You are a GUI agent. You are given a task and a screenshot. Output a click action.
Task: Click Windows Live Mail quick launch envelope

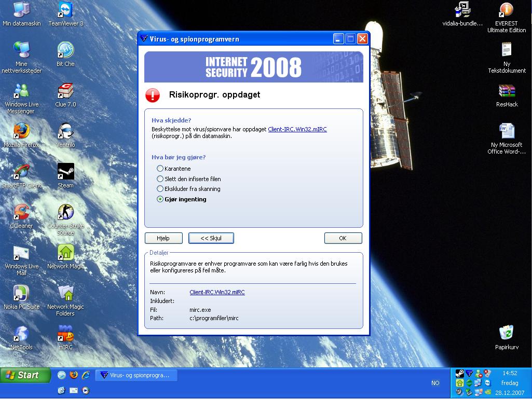tap(74, 391)
